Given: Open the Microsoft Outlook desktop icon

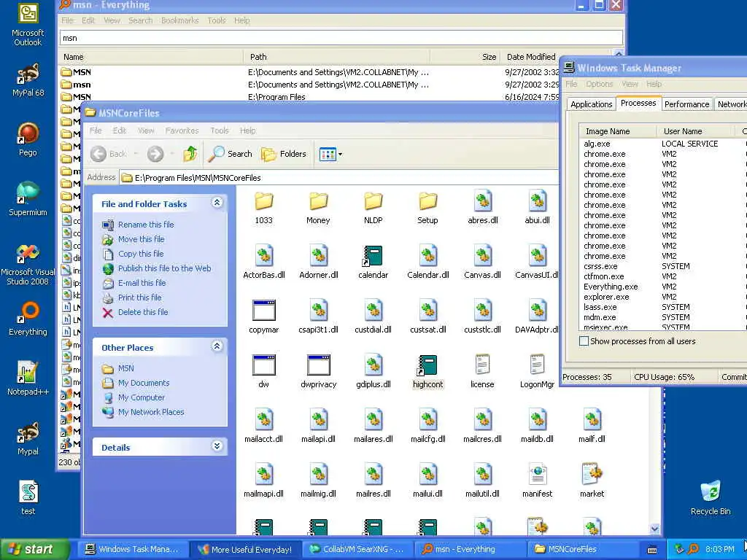Looking at the screenshot, I should [28, 25].
